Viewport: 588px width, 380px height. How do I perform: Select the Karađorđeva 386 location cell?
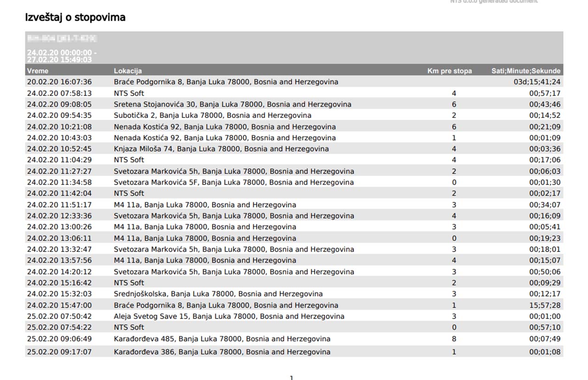click(222, 352)
